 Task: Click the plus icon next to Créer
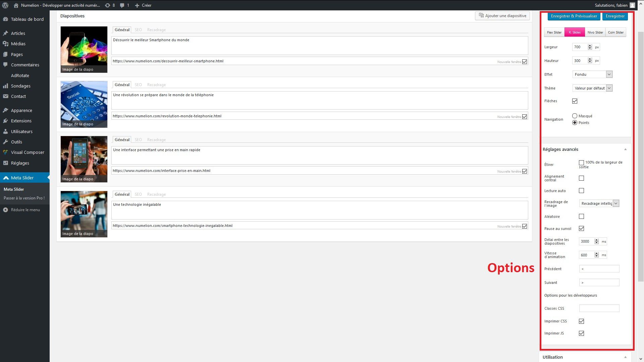point(137,5)
